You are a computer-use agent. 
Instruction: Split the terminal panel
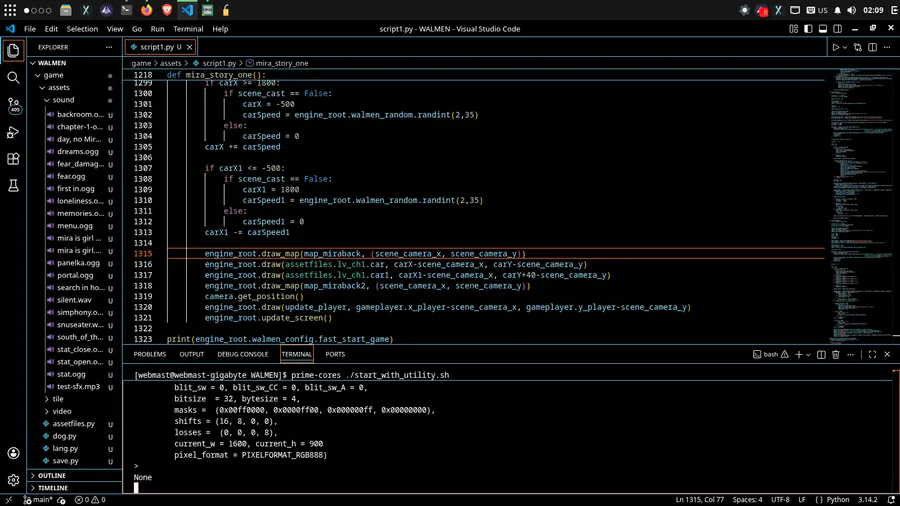pyautogui.click(x=821, y=355)
